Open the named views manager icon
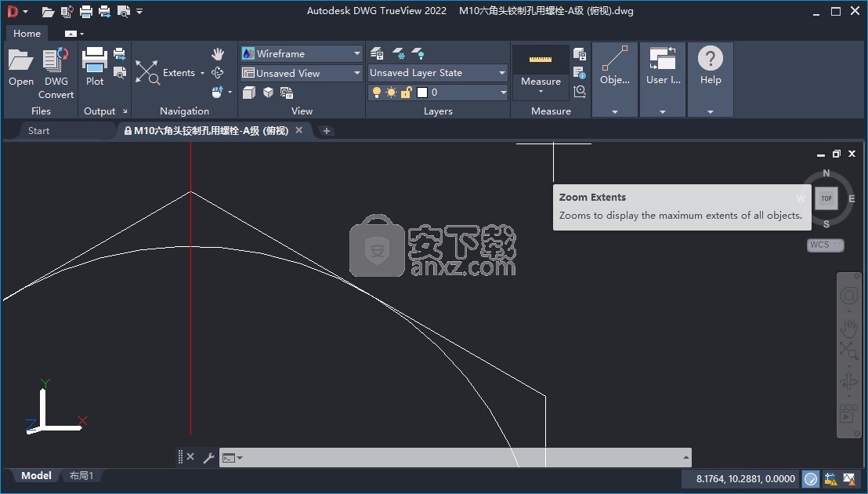 [287, 93]
